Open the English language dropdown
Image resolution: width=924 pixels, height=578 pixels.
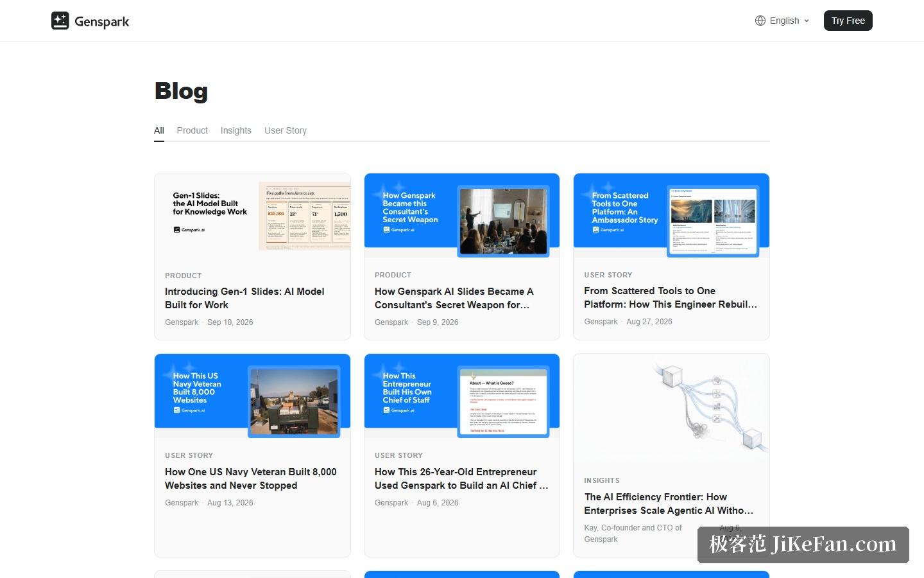click(782, 21)
